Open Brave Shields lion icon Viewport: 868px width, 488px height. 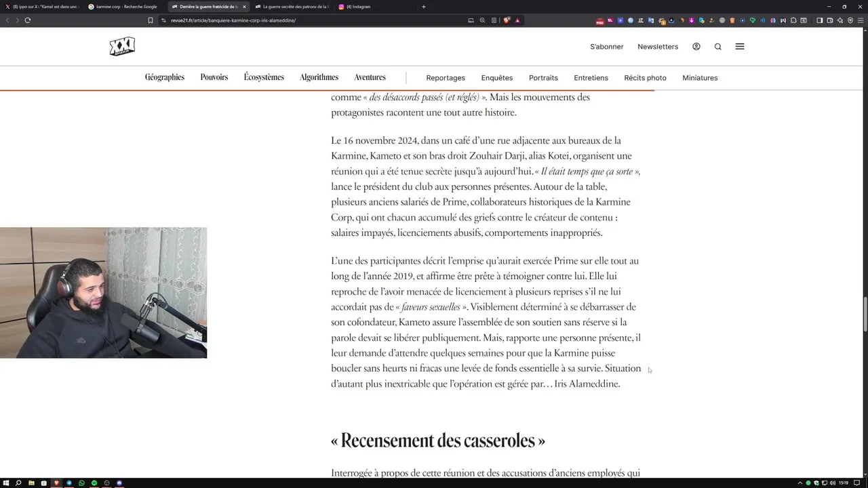click(x=507, y=20)
